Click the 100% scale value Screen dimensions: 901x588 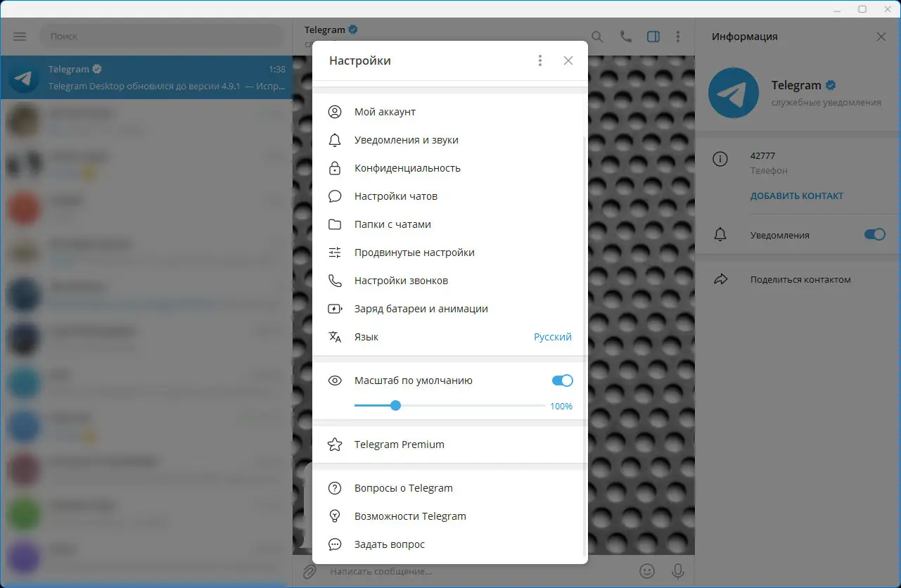[561, 407]
